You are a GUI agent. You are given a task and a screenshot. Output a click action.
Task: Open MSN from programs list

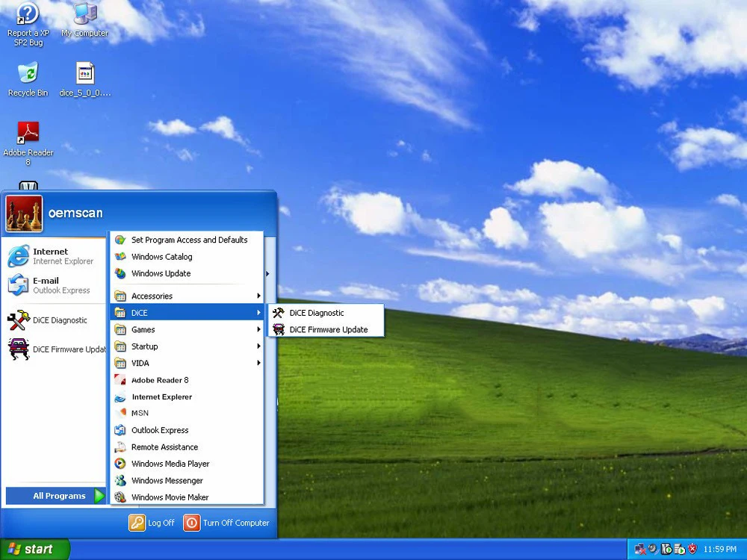point(187,414)
